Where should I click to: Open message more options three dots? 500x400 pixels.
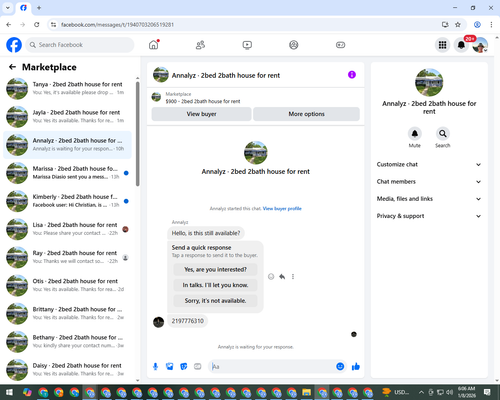tap(293, 276)
